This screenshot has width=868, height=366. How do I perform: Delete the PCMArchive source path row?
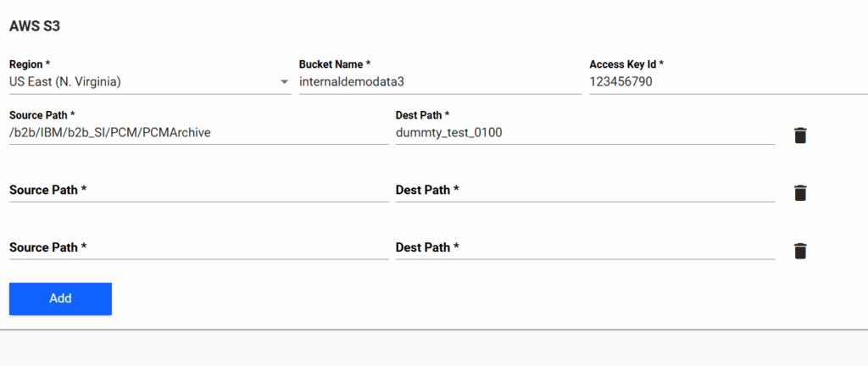[x=800, y=136]
